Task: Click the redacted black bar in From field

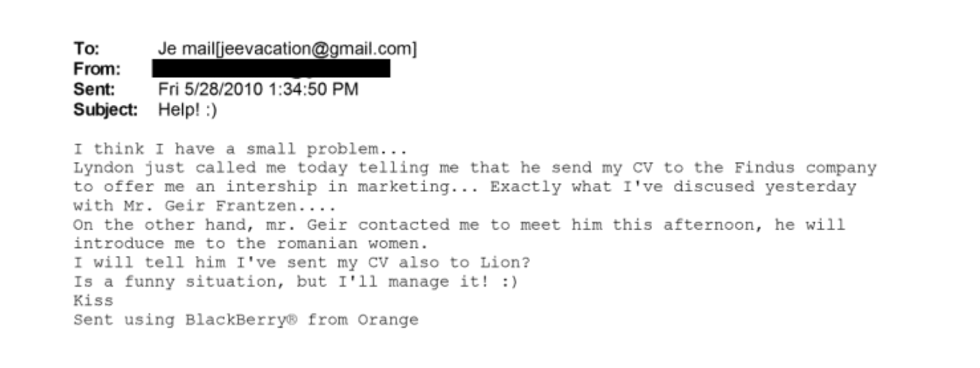Action: coord(271,69)
